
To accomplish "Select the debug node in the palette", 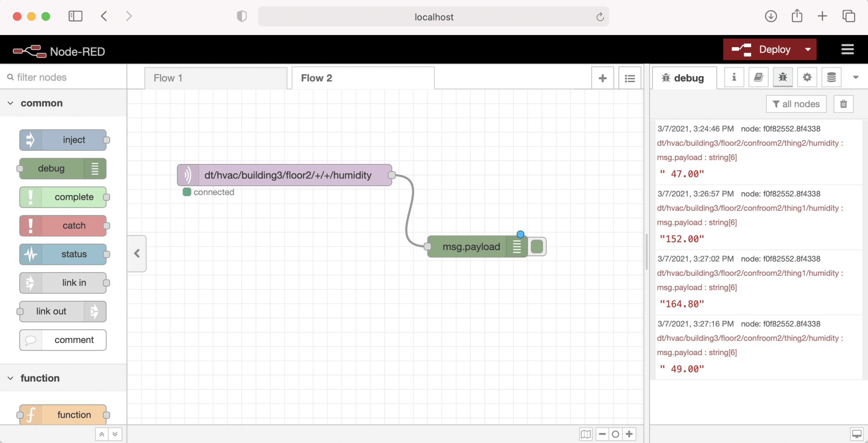I will (63, 169).
